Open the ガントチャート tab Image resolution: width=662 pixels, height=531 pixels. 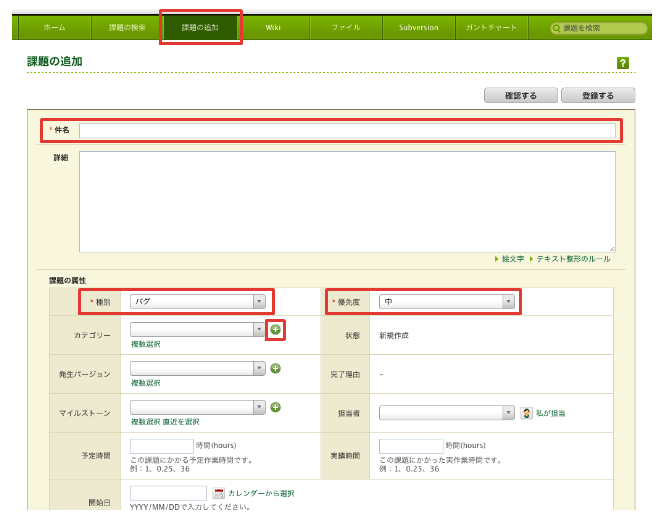click(491, 27)
